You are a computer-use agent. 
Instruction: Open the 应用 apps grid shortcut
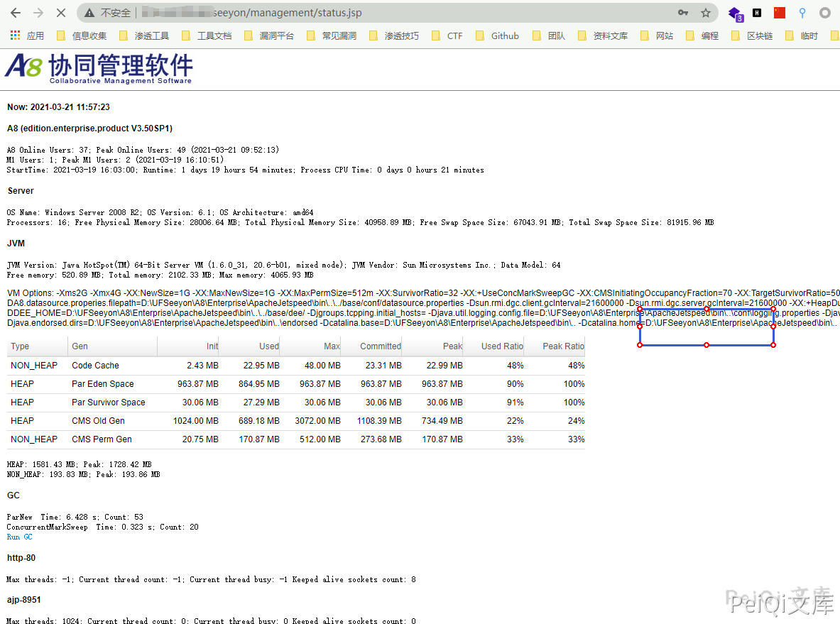click(x=27, y=36)
